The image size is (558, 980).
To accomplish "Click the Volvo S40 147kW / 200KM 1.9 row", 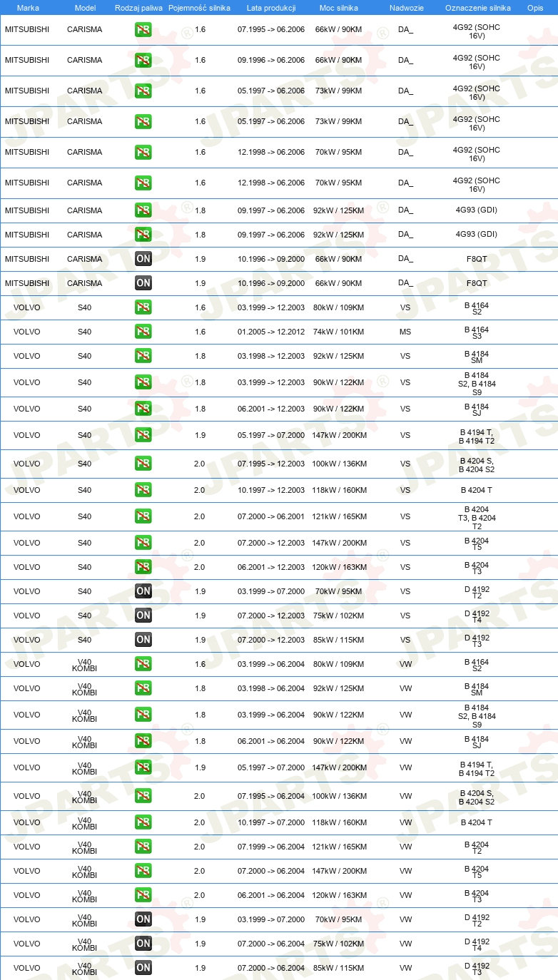I will (279, 436).
